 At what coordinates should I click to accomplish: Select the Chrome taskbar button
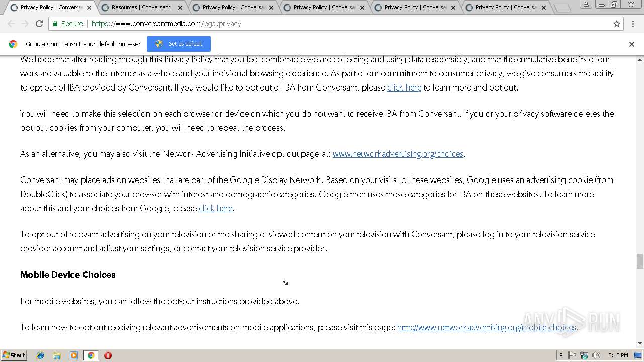click(x=91, y=355)
